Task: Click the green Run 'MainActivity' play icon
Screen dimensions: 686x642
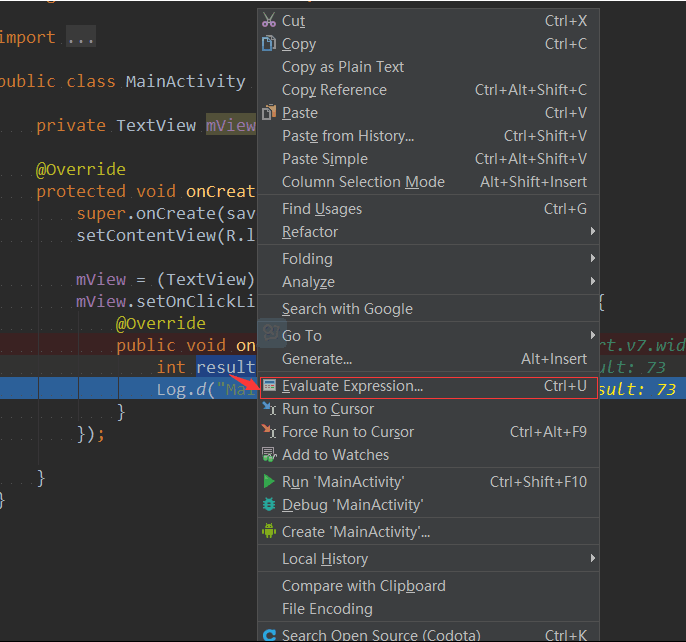Action: point(269,481)
